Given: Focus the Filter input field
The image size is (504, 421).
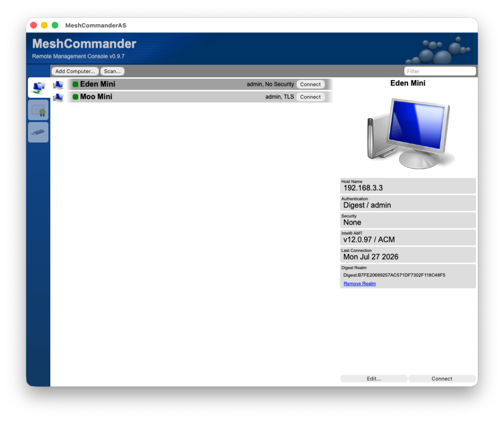Looking at the screenshot, I should [440, 71].
